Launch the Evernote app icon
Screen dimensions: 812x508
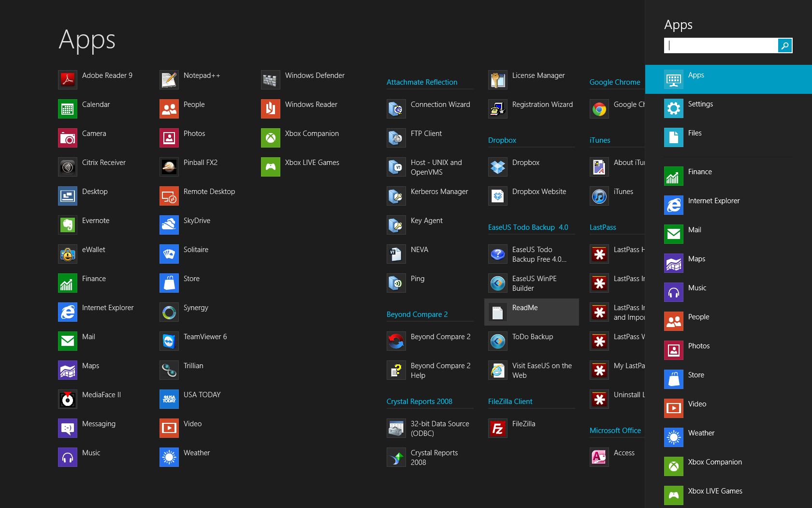[68, 225]
